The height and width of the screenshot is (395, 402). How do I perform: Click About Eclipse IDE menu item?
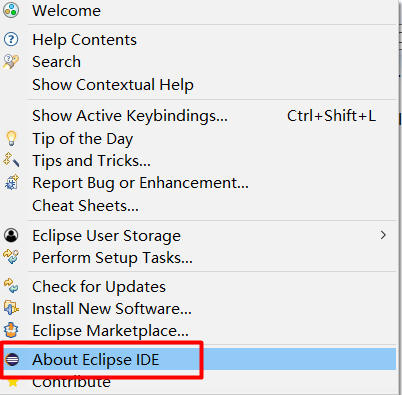click(x=95, y=360)
